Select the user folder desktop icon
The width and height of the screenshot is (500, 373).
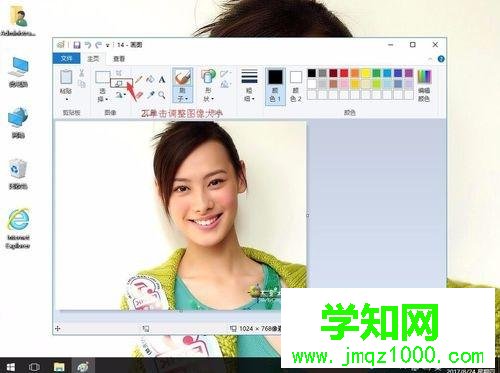point(18,21)
